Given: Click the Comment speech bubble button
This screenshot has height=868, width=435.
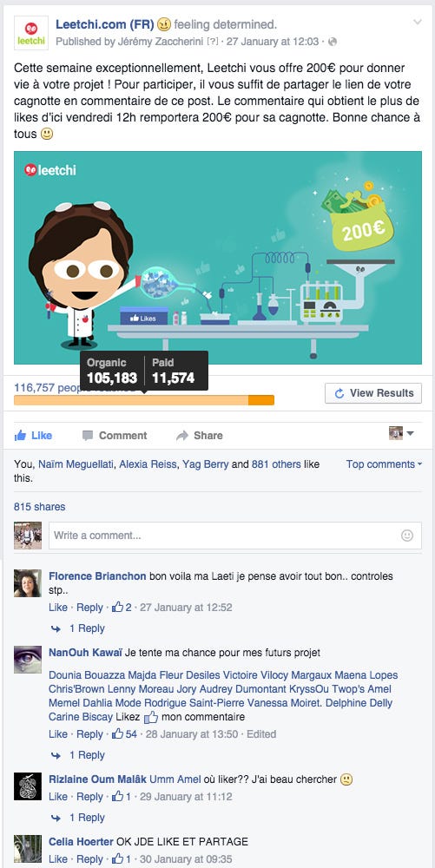Looking at the screenshot, I should pyautogui.click(x=115, y=436).
